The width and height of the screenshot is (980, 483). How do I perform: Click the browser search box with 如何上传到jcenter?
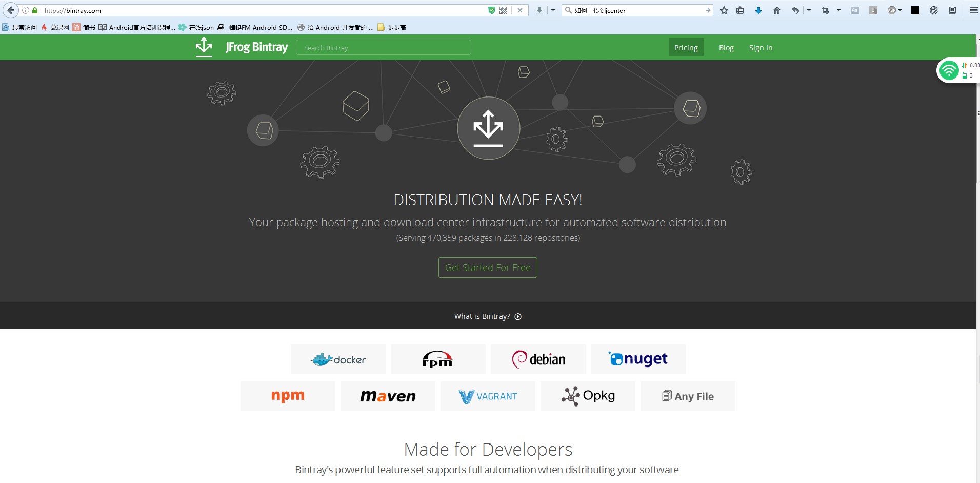point(638,10)
